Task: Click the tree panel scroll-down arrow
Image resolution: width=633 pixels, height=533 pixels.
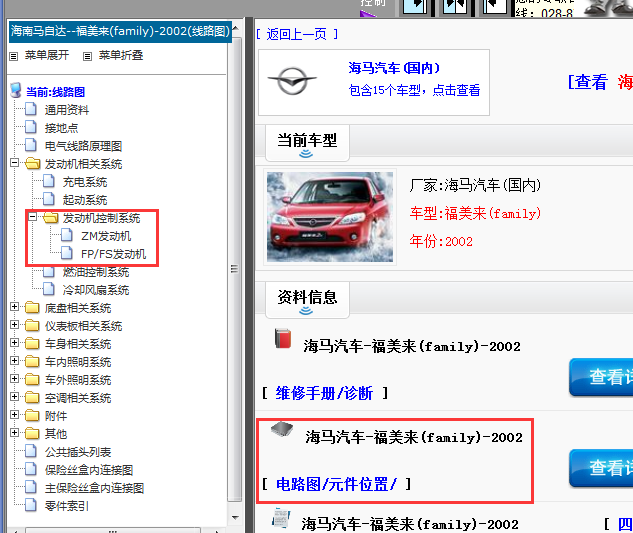Action: (x=235, y=517)
